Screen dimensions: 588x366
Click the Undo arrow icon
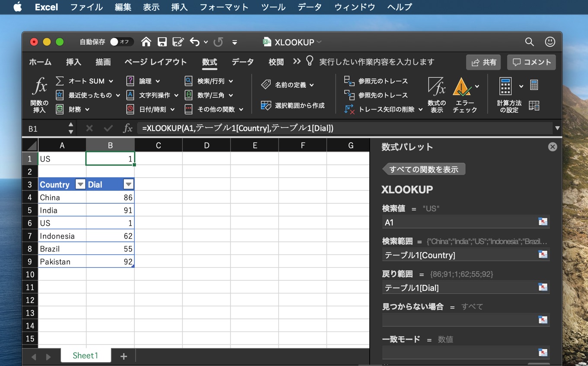(195, 42)
